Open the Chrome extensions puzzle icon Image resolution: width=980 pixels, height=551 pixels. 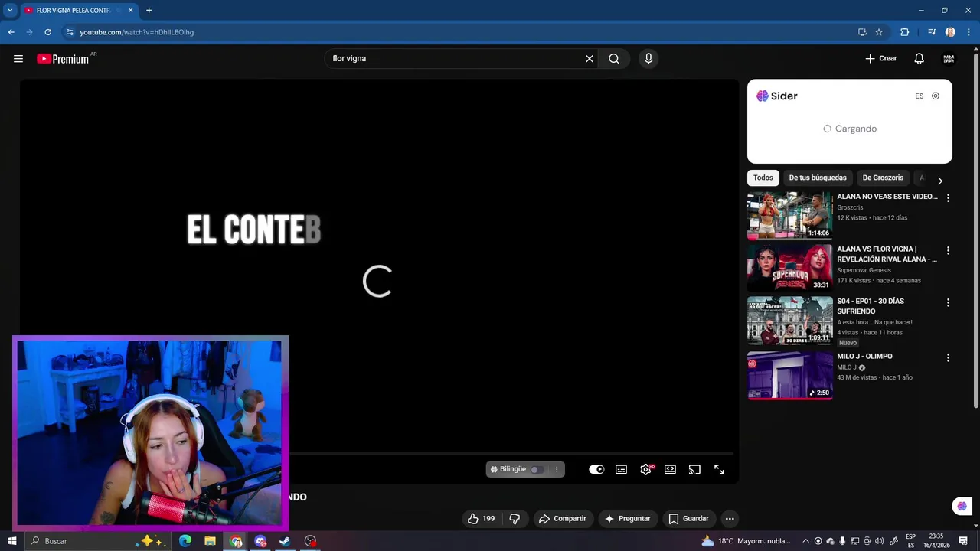(x=904, y=32)
